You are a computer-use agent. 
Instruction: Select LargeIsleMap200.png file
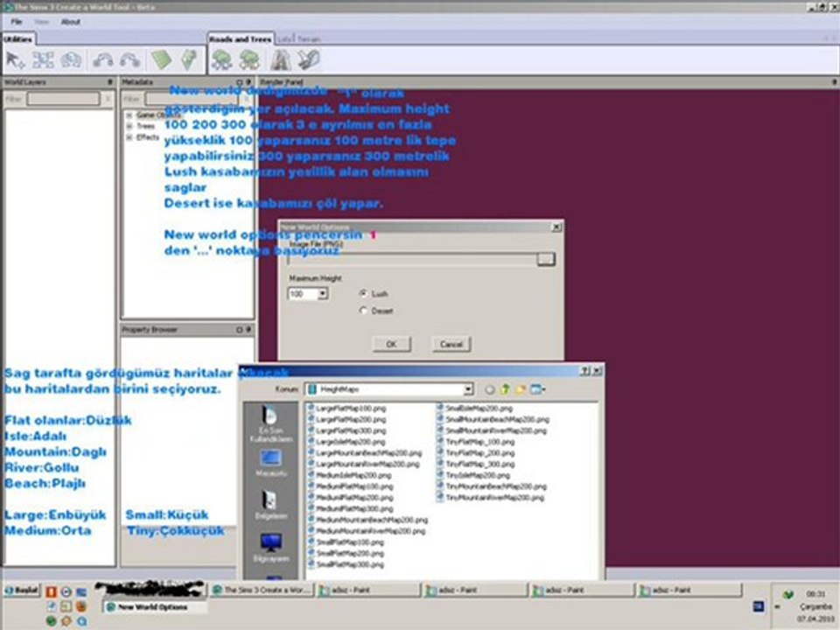pyautogui.click(x=347, y=442)
